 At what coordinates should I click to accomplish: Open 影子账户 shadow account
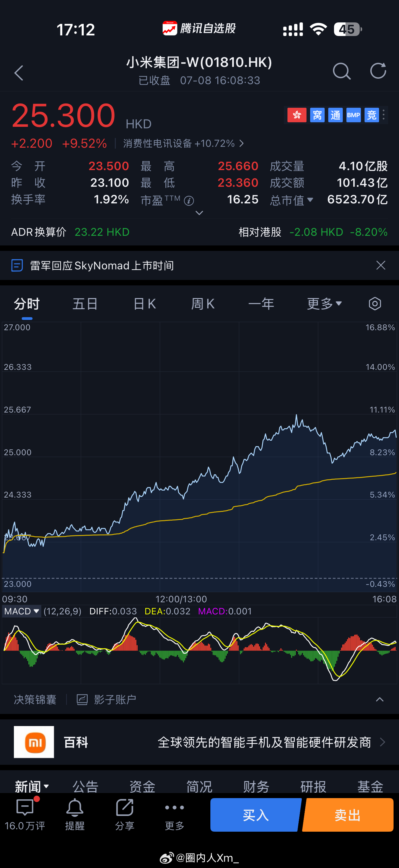click(115, 700)
